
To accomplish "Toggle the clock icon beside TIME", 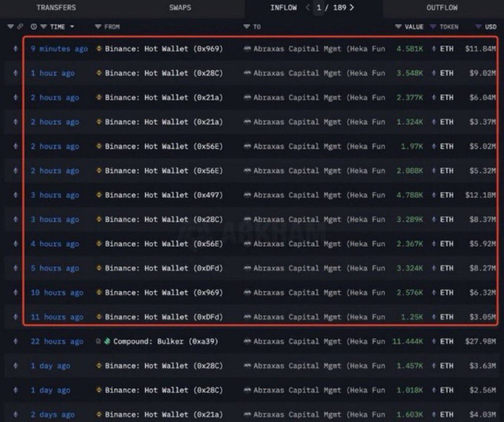I will pos(34,27).
